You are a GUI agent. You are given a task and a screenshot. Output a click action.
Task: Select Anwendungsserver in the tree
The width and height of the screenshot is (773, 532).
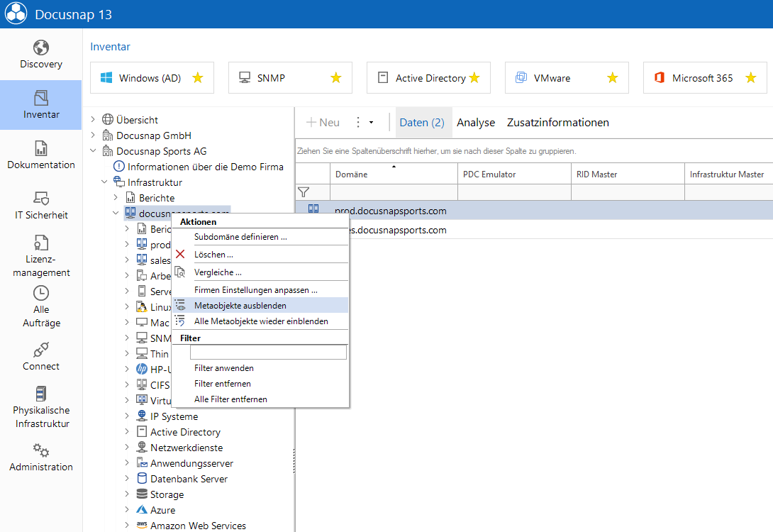(191, 463)
